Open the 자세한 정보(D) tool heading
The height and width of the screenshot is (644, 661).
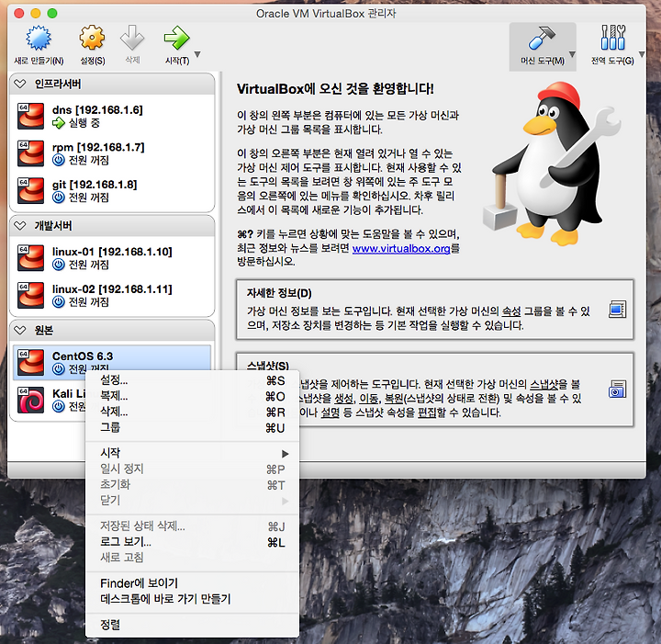[279, 293]
